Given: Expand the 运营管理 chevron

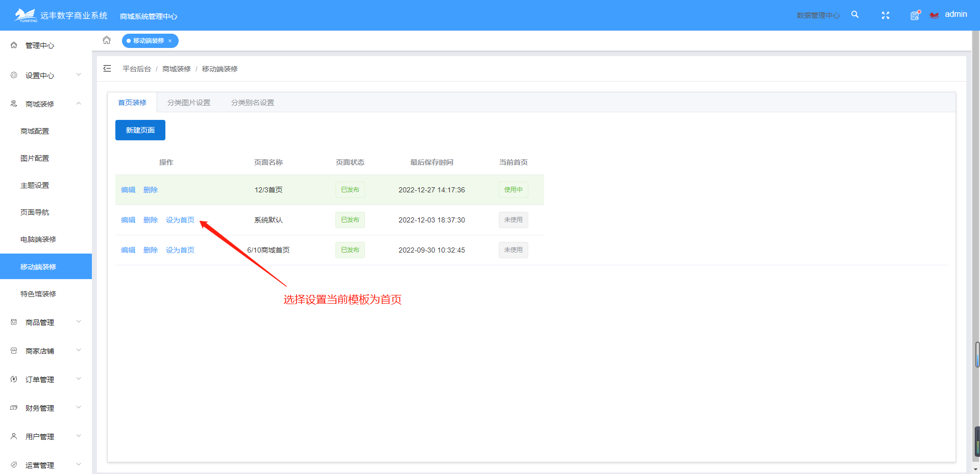Looking at the screenshot, I should 79,464.
